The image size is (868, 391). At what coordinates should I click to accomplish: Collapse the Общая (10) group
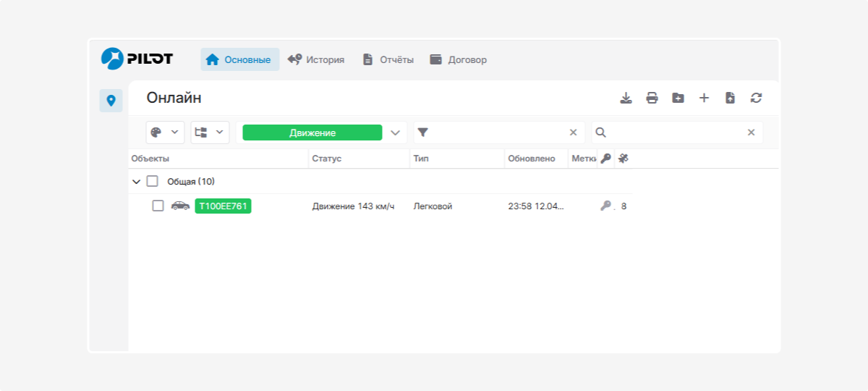(x=136, y=182)
